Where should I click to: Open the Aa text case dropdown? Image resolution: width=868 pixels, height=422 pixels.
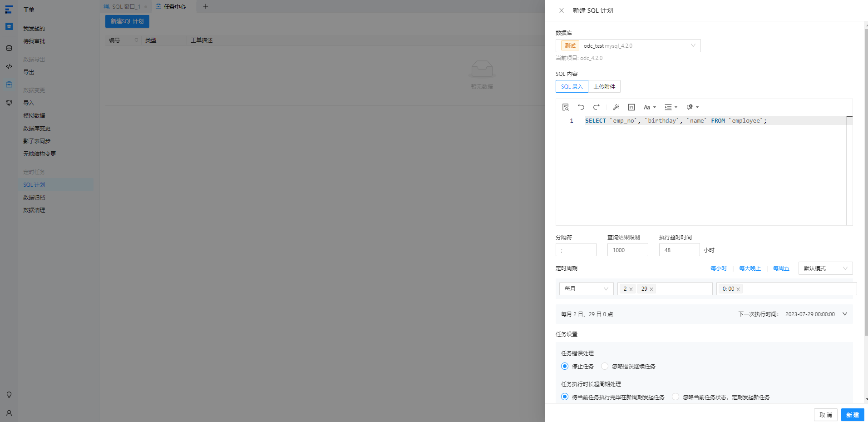[650, 107]
